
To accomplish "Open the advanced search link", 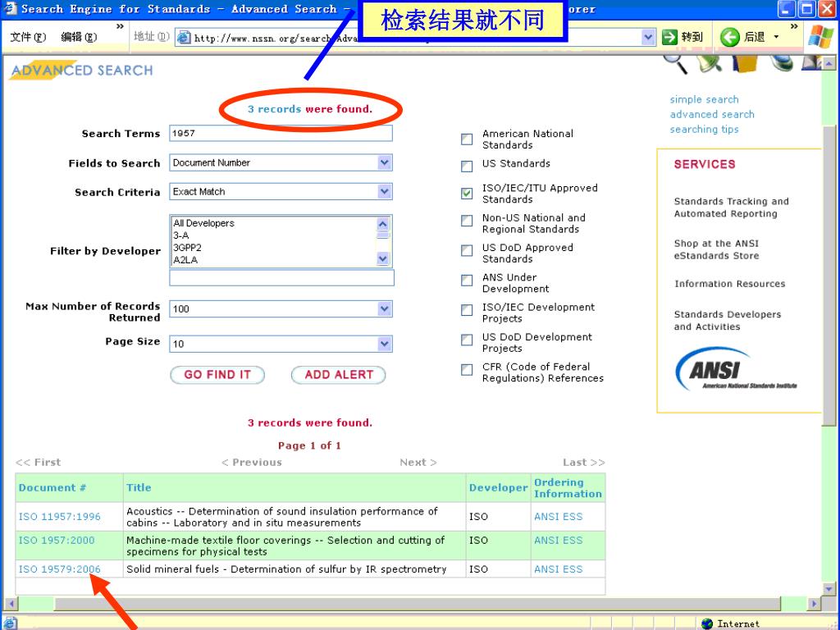I will pos(712,115).
